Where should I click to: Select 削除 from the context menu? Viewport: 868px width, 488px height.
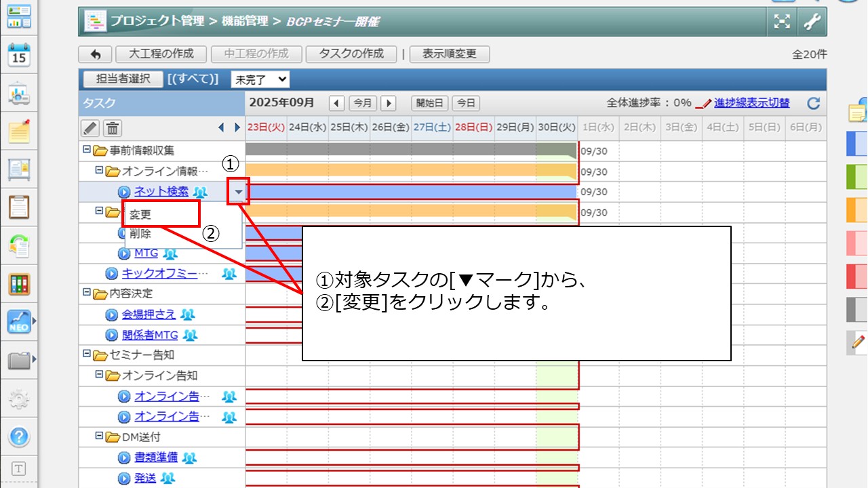(141, 234)
